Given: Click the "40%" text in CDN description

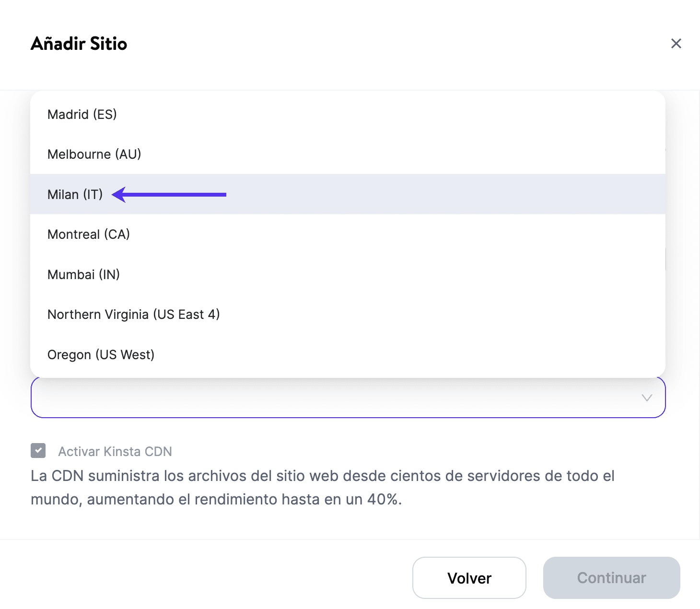Looking at the screenshot, I should point(383,500).
